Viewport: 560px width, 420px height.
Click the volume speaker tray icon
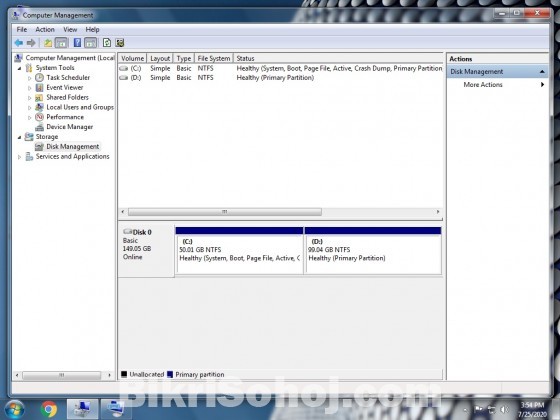pyautogui.click(x=504, y=410)
